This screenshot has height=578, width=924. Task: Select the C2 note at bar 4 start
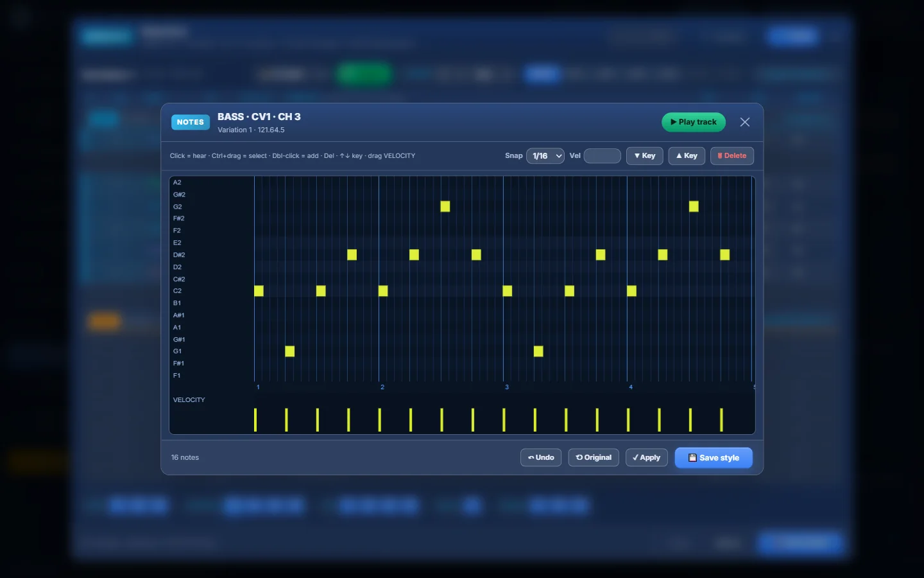click(x=632, y=291)
